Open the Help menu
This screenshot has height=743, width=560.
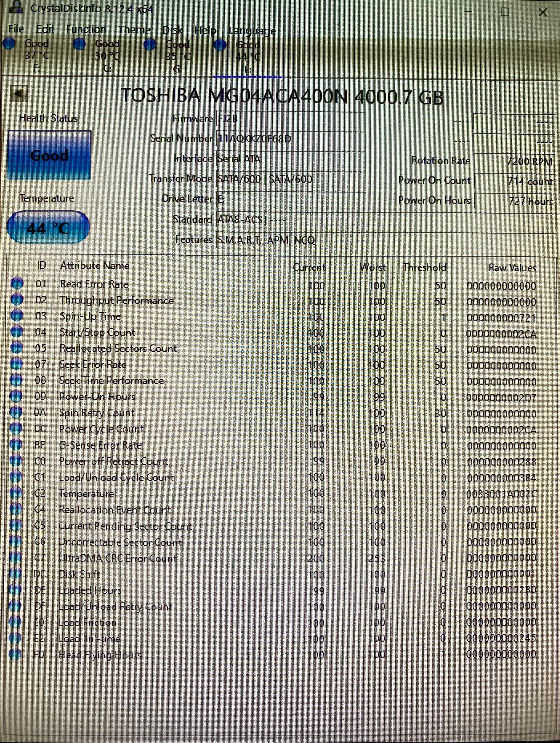coord(205,30)
